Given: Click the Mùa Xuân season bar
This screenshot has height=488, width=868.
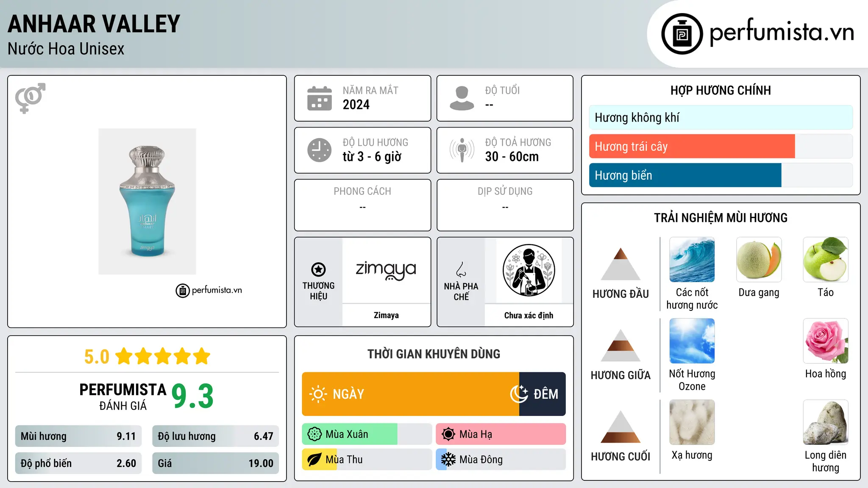Looking at the screenshot, I should (x=367, y=434).
